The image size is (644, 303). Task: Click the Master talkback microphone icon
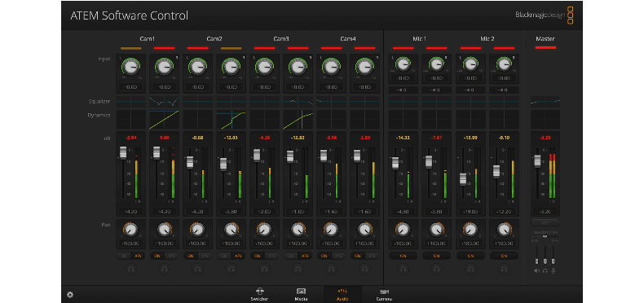[x=554, y=271]
